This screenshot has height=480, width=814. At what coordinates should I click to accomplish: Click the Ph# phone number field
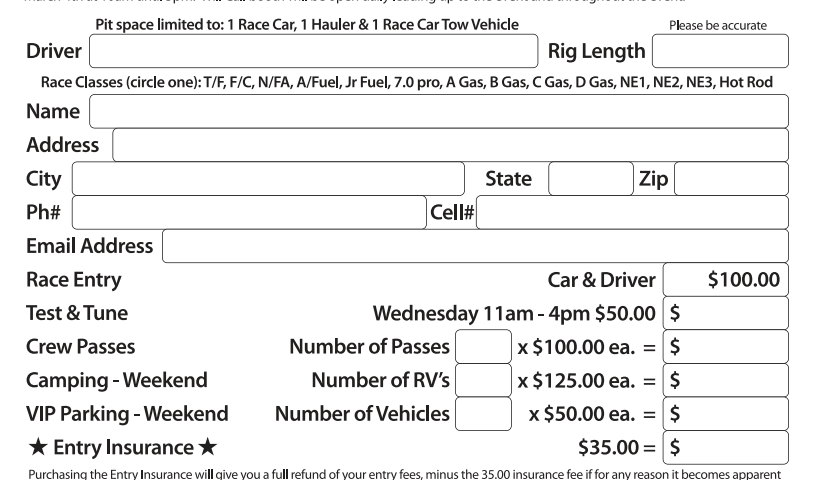(x=249, y=213)
